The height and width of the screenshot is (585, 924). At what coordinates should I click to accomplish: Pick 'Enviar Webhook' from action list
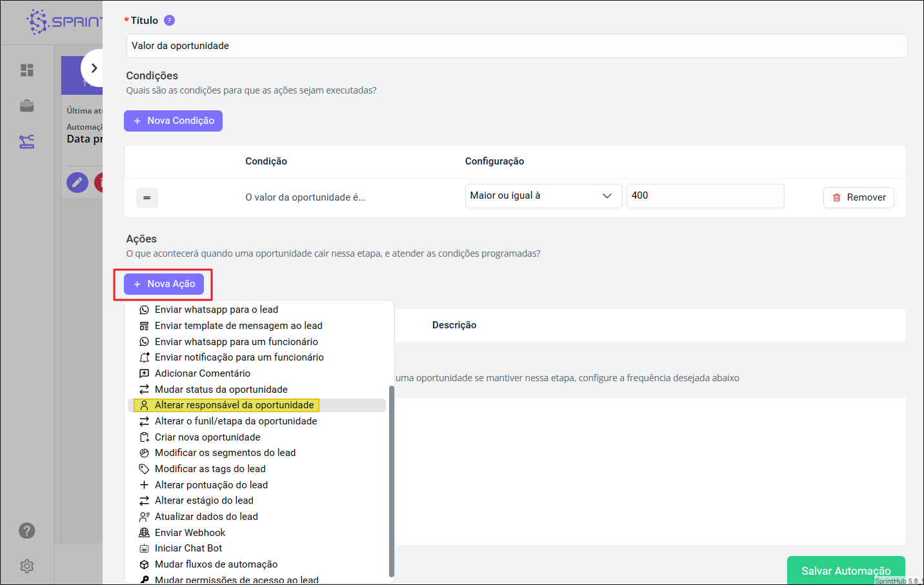coord(190,533)
